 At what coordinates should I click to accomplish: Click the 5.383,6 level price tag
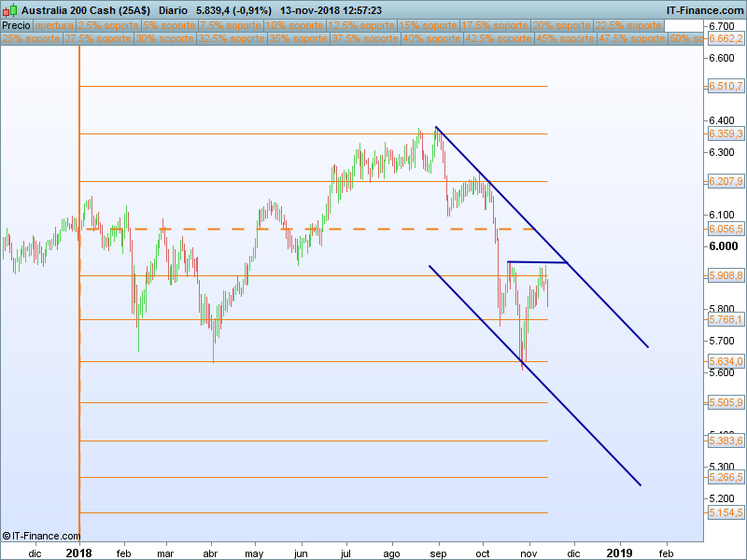(726, 441)
